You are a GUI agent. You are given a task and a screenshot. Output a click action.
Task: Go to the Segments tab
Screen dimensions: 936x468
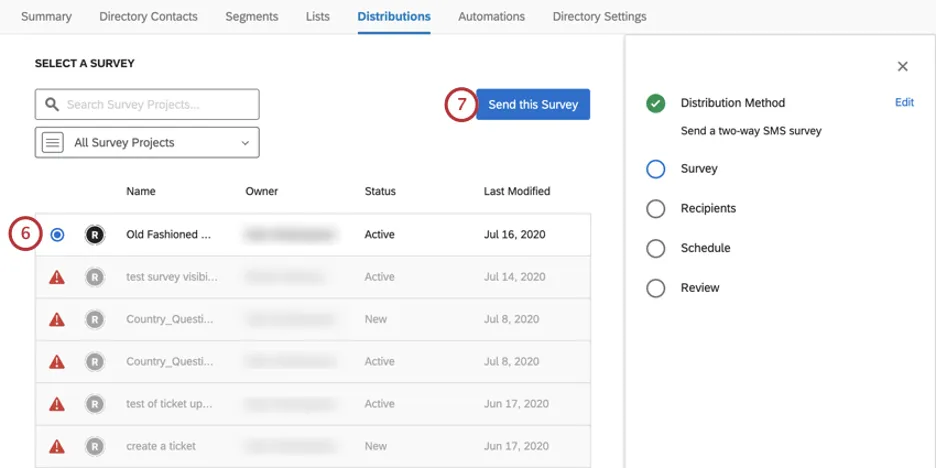coord(251,17)
